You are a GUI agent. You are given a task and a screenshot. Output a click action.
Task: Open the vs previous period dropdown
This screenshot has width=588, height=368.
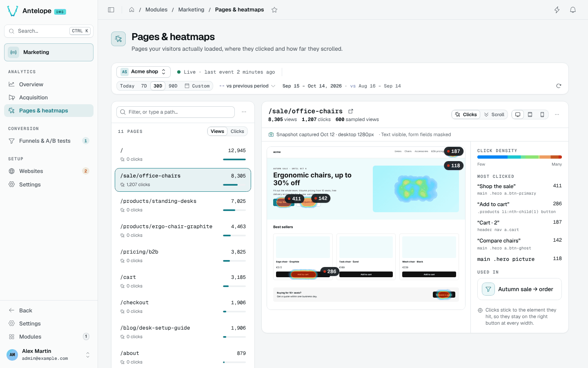pos(247,86)
